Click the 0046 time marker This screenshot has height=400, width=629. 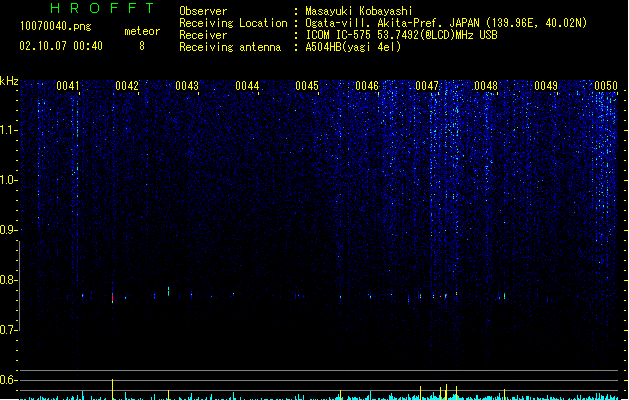coord(367,86)
